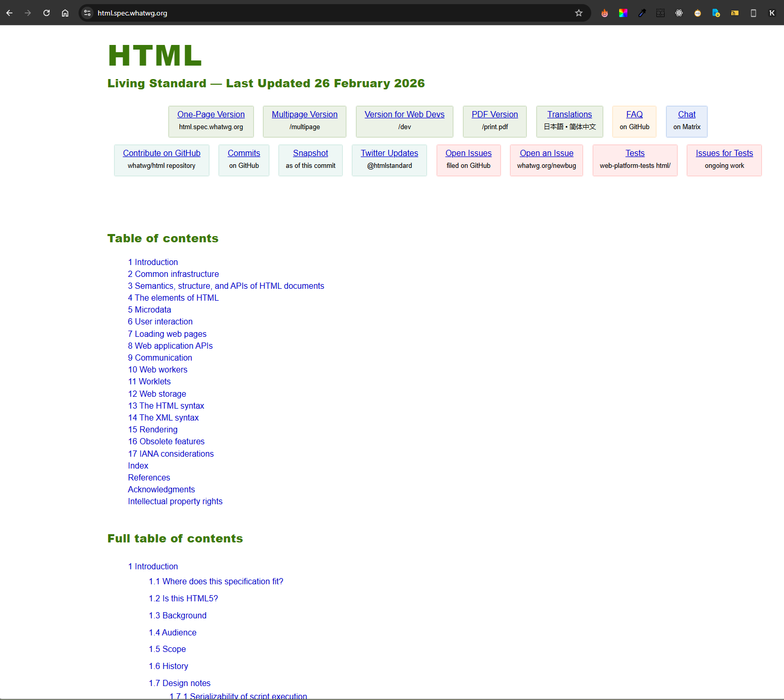784x700 pixels.
Task: Open the Index link
Action: click(138, 465)
